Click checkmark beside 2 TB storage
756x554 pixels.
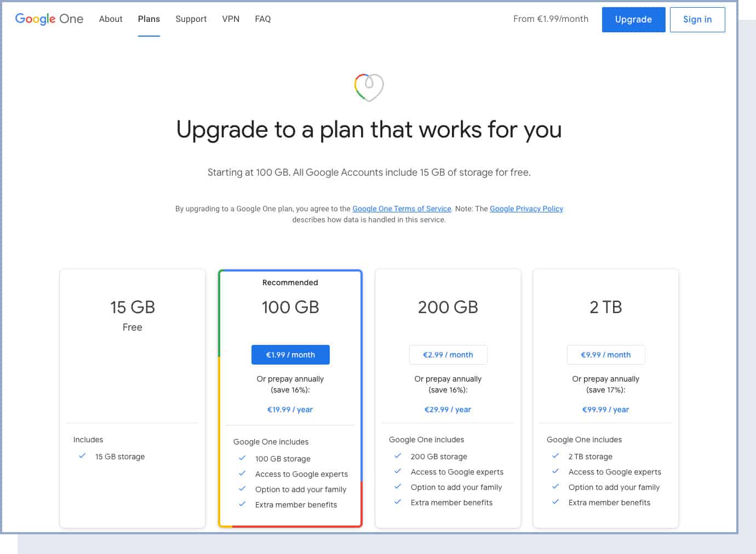[x=555, y=455]
